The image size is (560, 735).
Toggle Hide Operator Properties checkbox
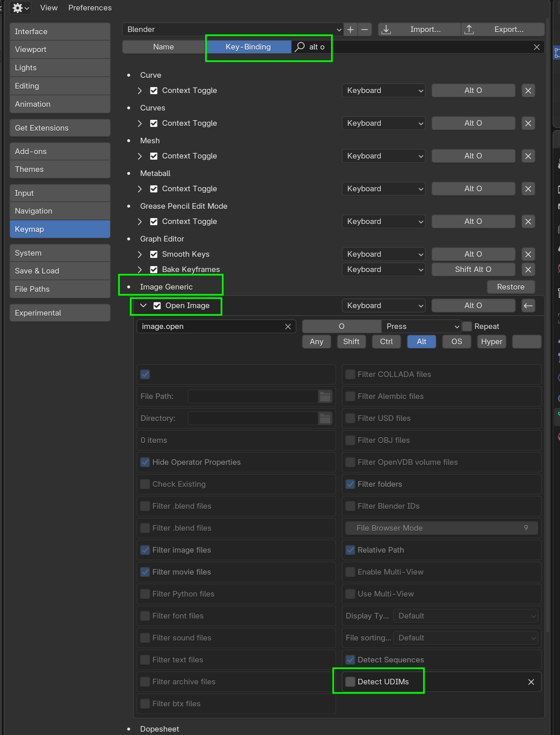tap(145, 462)
